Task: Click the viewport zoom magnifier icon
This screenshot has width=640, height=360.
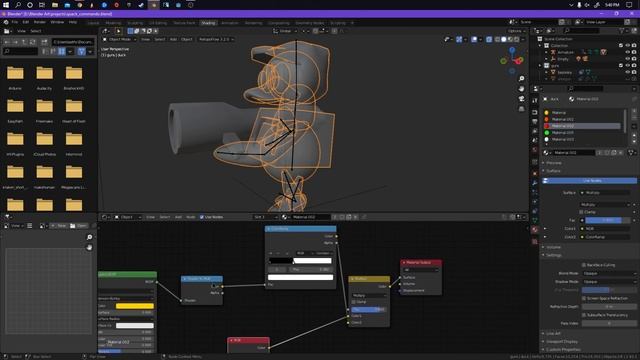Action: (x=521, y=78)
